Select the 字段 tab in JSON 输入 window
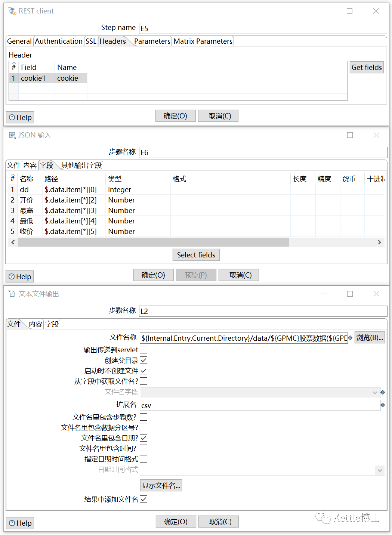The image size is (392, 535). pyautogui.click(x=46, y=165)
